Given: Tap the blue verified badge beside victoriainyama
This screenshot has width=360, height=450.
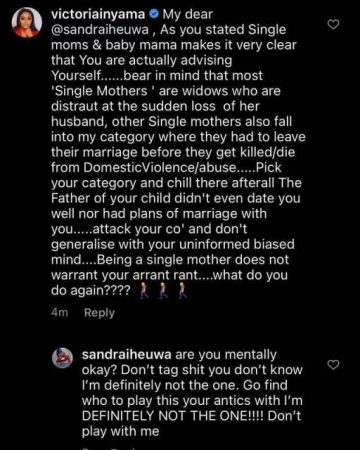Looking at the screenshot, I should click(x=153, y=14).
